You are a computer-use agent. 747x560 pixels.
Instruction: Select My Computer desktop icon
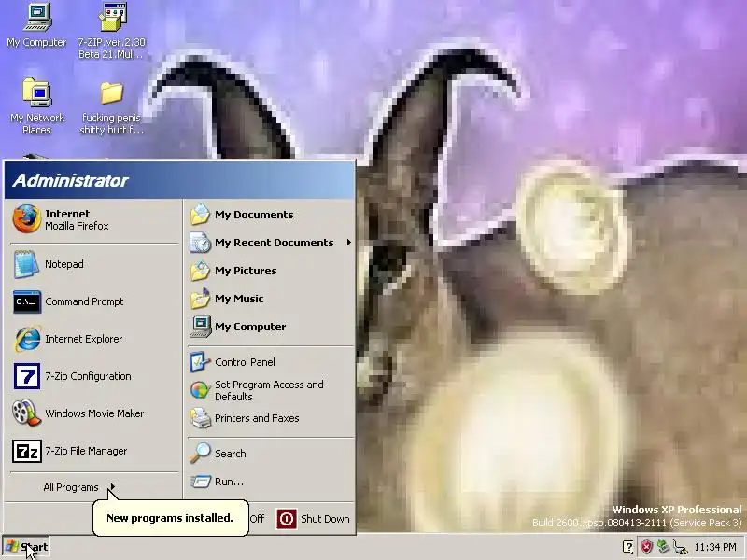pos(36,25)
